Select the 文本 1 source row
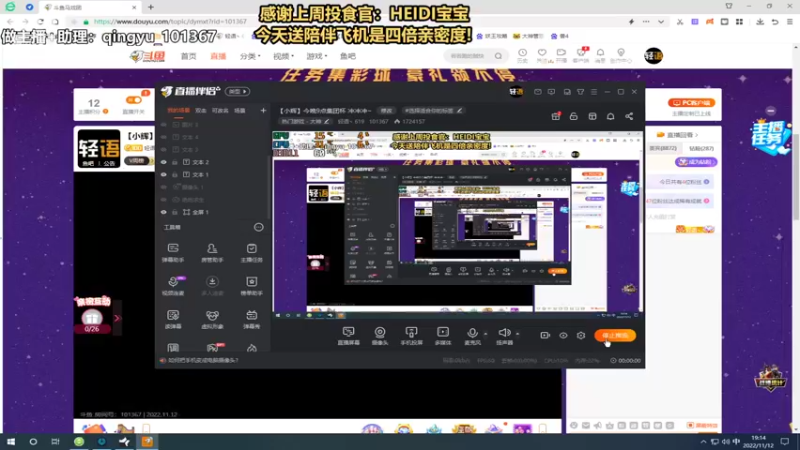This screenshot has width=800, height=450. pos(212,174)
